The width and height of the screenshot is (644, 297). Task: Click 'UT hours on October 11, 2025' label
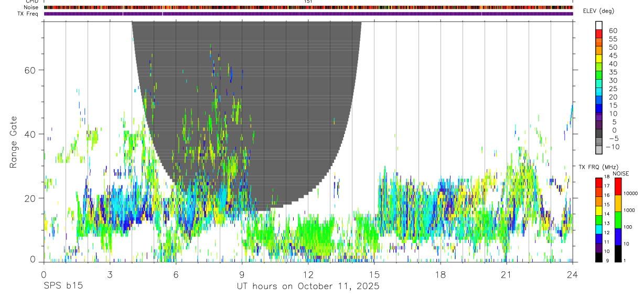point(307,287)
